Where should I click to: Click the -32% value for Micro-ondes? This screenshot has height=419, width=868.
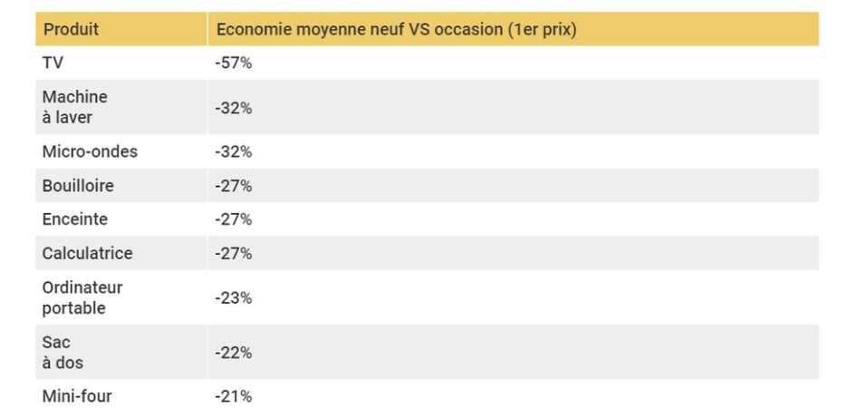point(233,151)
